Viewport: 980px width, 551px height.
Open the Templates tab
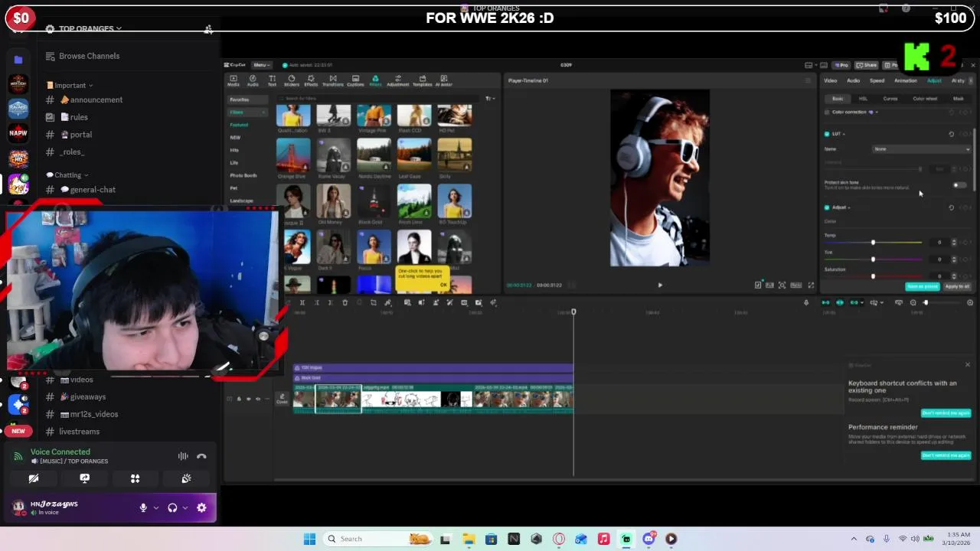tap(422, 80)
